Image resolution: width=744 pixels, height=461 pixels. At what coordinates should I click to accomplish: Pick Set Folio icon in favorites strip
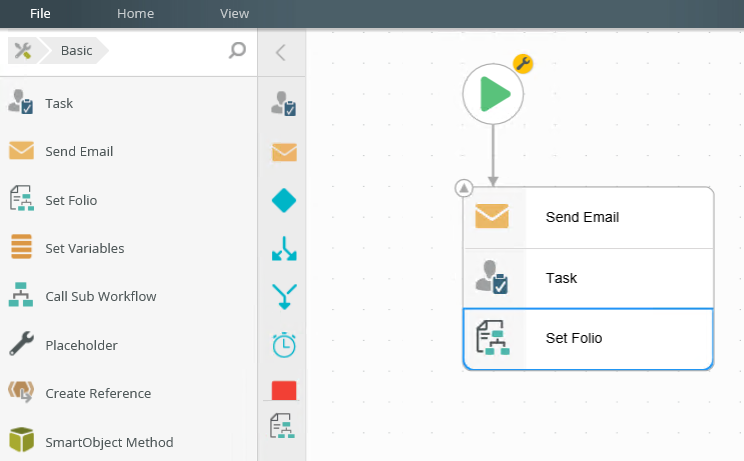pyautogui.click(x=282, y=425)
